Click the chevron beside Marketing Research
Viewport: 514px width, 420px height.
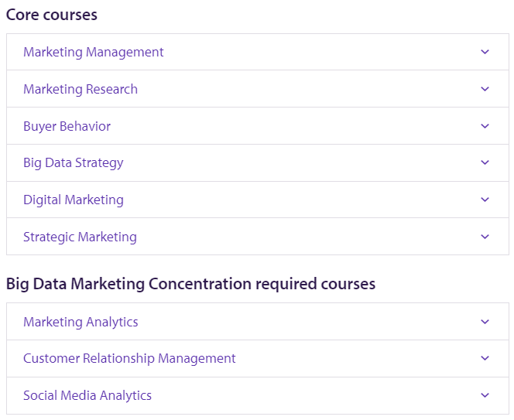tap(485, 89)
